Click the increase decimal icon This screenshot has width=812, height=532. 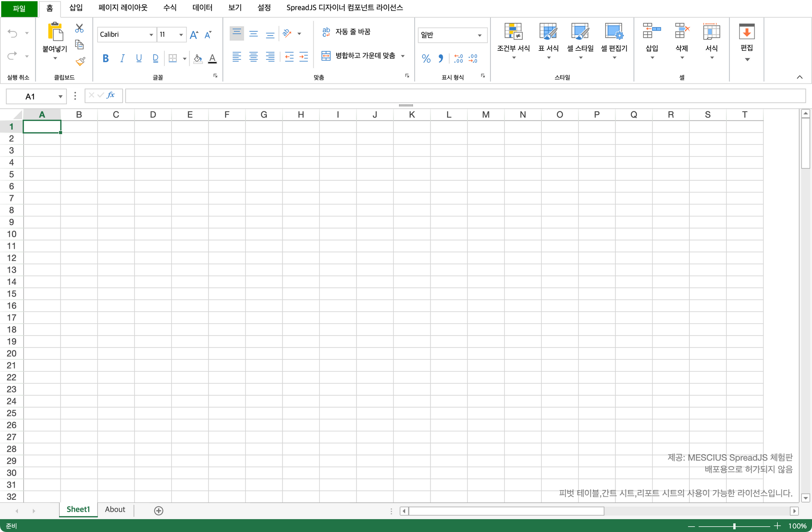point(458,58)
